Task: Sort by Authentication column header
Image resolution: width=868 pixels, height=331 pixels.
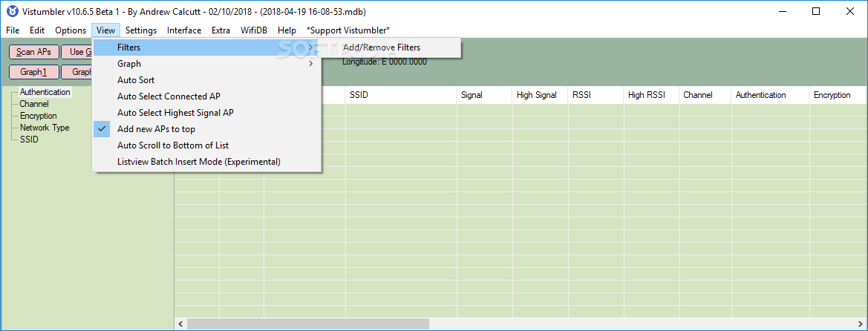Action: point(770,95)
